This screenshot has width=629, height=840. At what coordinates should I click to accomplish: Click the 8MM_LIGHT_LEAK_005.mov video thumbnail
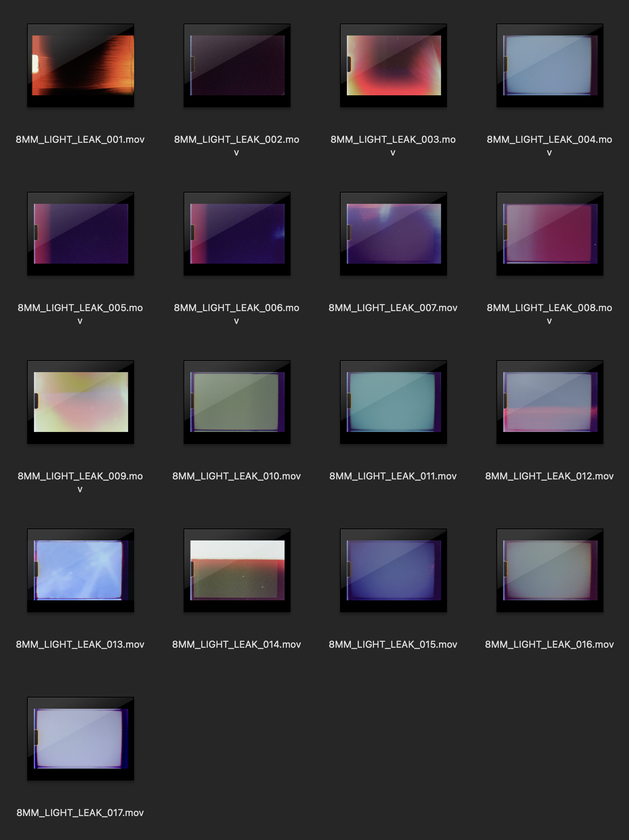point(81,234)
